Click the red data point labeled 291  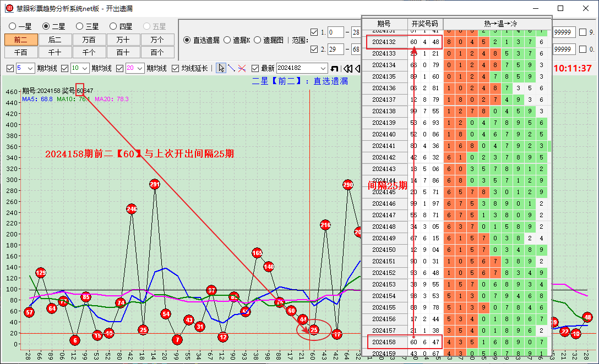pyautogui.click(x=155, y=184)
